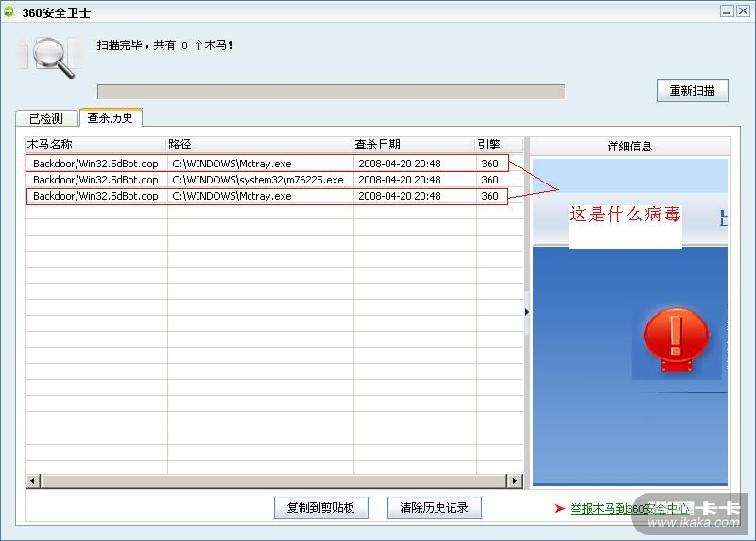Image resolution: width=756 pixels, height=541 pixels.
Task: Click the 重新扫描 rescan button
Action: tap(693, 91)
